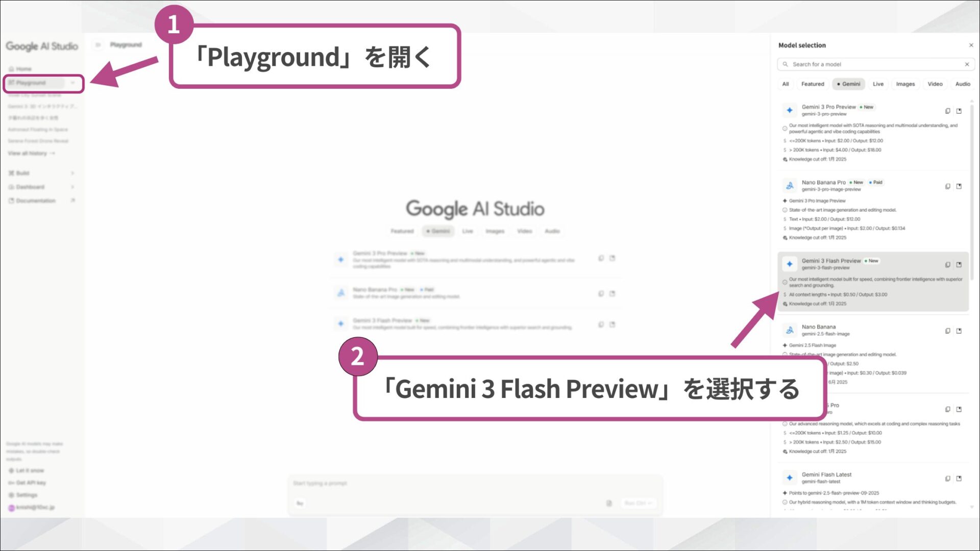Viewport: 980px width, 551px height.
Task: Select center Audio filter chip under logo
Action: point(552,231)
